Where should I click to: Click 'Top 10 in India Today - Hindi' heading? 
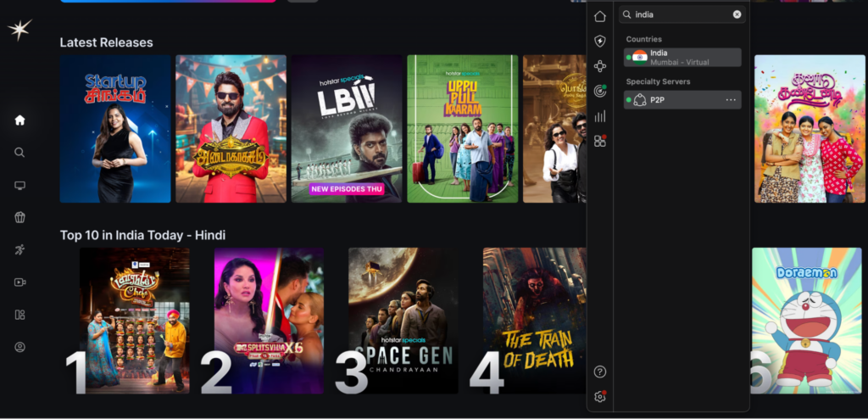(142, 235)
